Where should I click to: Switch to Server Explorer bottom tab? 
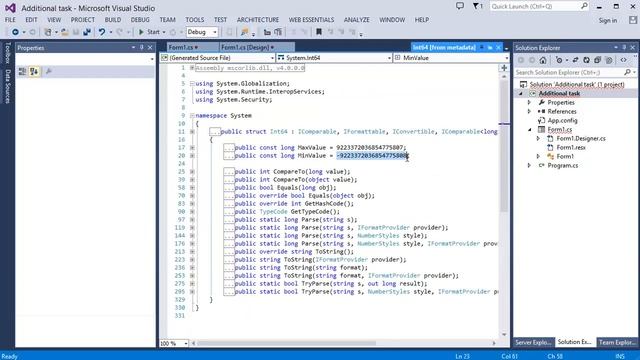[533, 342]
